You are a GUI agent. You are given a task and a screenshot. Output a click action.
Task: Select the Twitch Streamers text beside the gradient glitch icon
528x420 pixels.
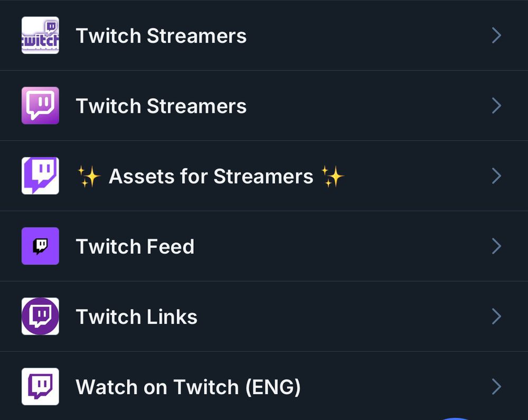[x=161, y=106]
